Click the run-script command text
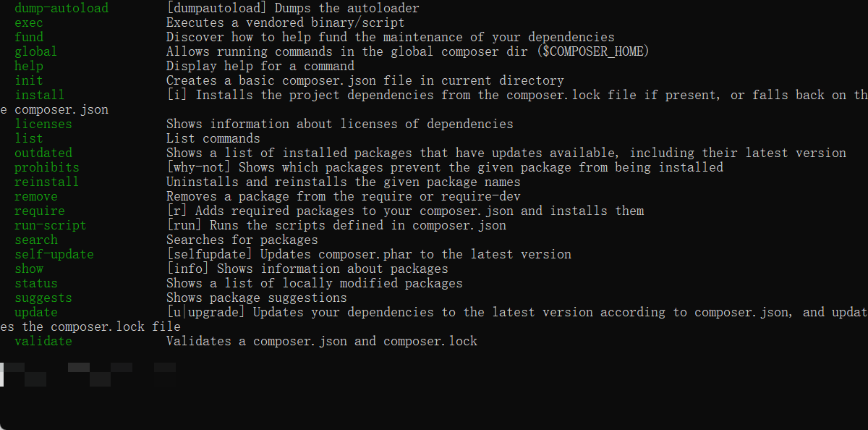The width and height of the screenshot is (868, 430). [51, 226]
